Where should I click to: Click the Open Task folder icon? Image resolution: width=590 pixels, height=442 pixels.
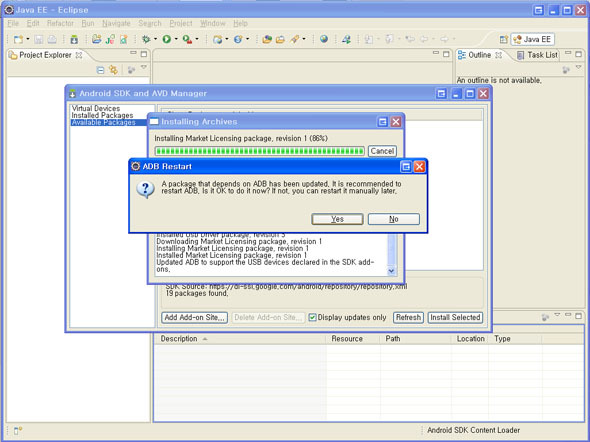click(x=280, y=39)
